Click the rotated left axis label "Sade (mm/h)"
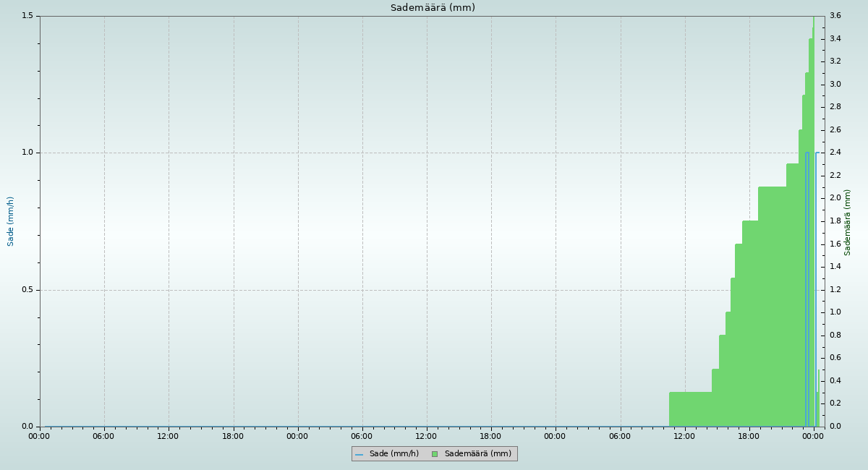 (11, 221)
